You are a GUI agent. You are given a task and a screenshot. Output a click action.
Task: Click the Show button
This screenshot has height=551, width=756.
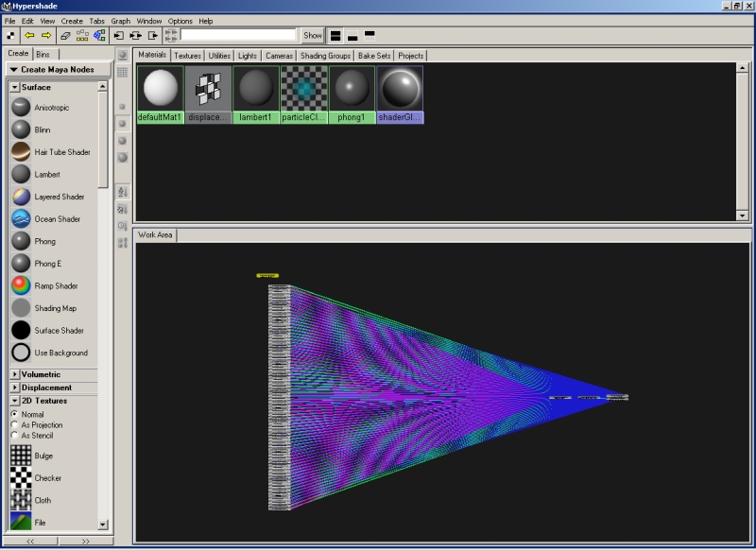click(312, 35)
